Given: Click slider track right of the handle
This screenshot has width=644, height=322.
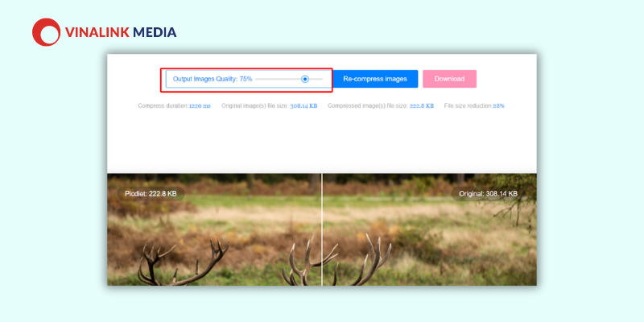Looking at the screenshot, I should 316,79.
